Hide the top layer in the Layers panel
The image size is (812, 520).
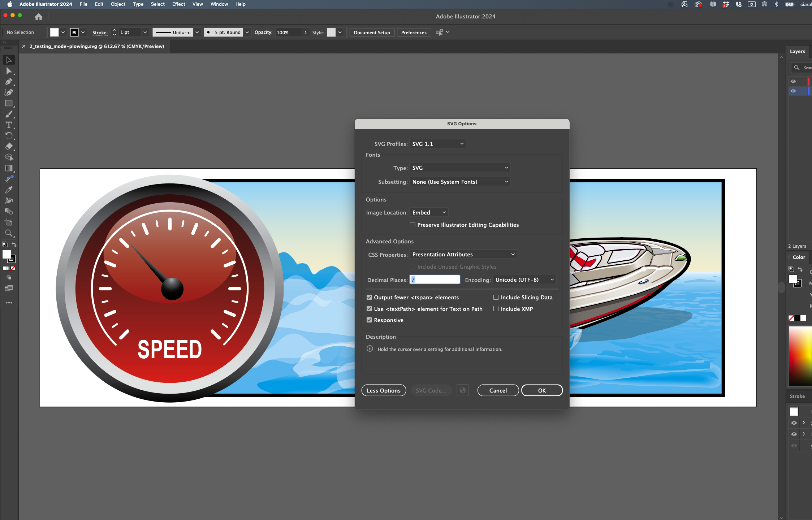click(793, 81)
